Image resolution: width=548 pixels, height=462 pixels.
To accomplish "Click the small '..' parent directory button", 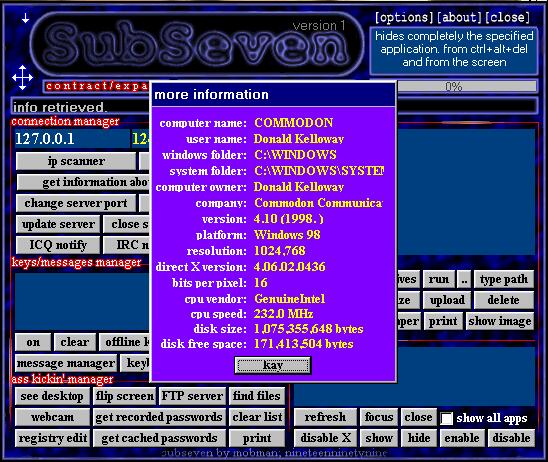I will [464, 279].
